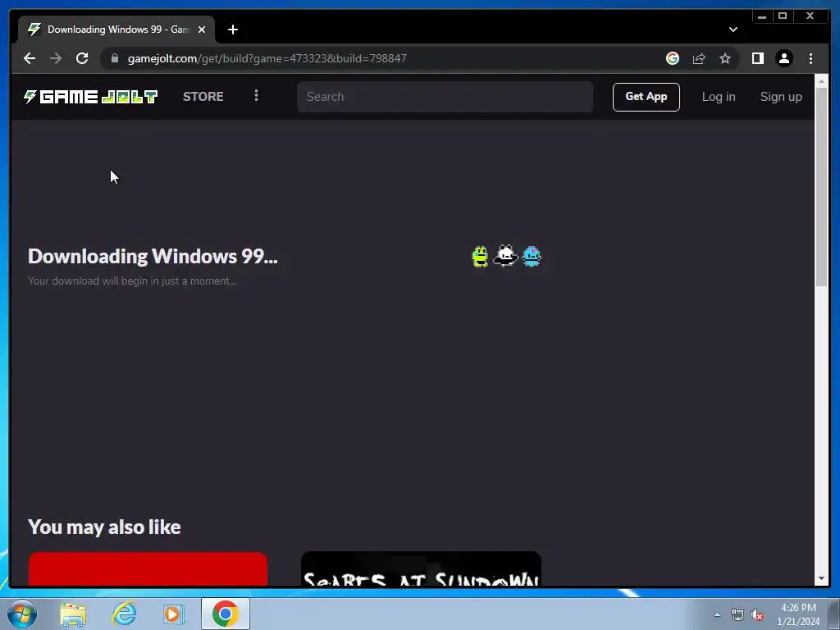Viewport: 840px width, 630px height.
Task: Maximize the Chrome window
Action: pyautogui.click(x=783, y=16)
